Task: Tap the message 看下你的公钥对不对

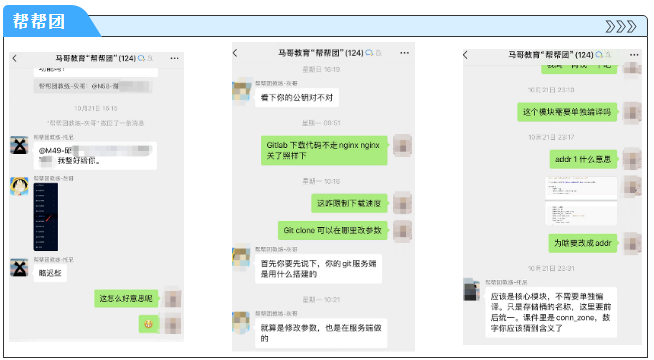Action: click(297, 98)
